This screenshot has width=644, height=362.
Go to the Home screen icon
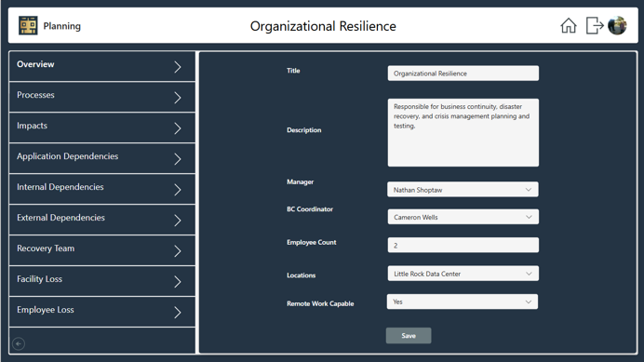click(569, 25)
